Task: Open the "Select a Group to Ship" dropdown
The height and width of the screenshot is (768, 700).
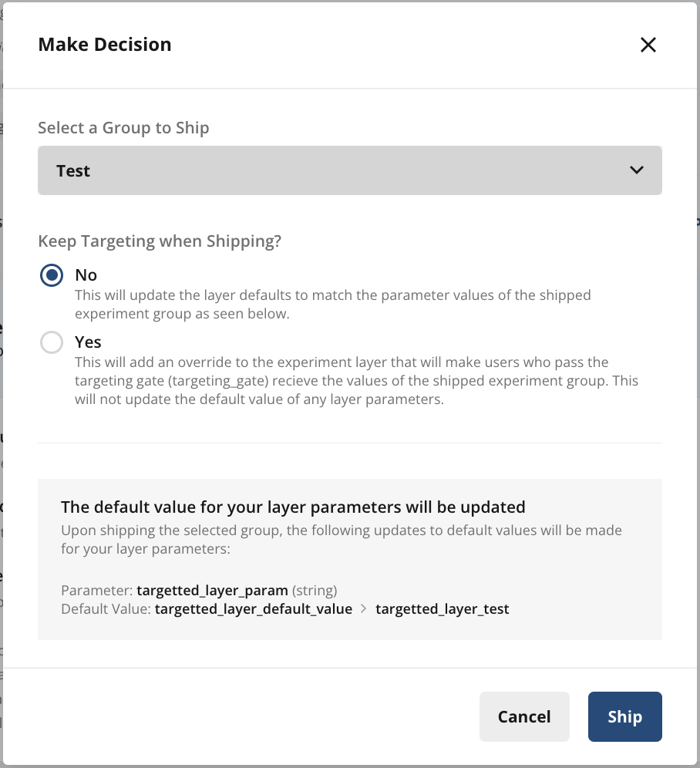Action: 349,170
